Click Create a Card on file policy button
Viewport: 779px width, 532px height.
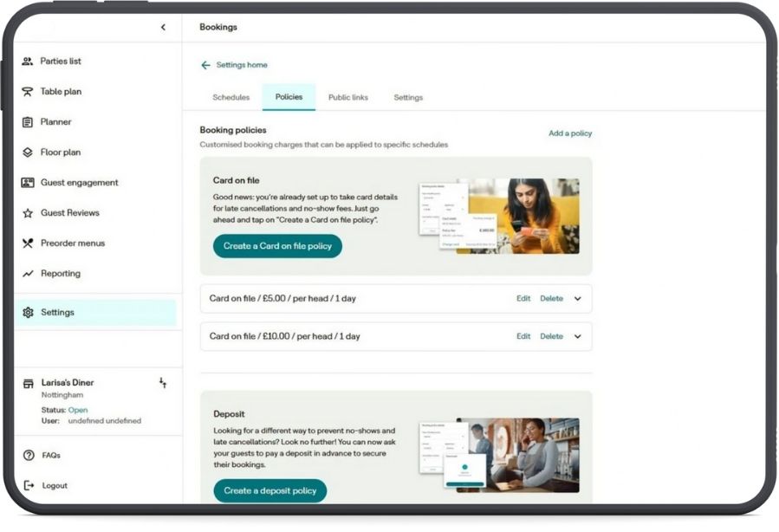277,246
